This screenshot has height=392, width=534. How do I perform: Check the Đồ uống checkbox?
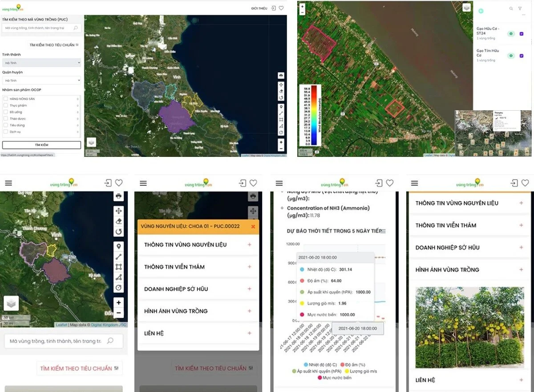[5, 112]
